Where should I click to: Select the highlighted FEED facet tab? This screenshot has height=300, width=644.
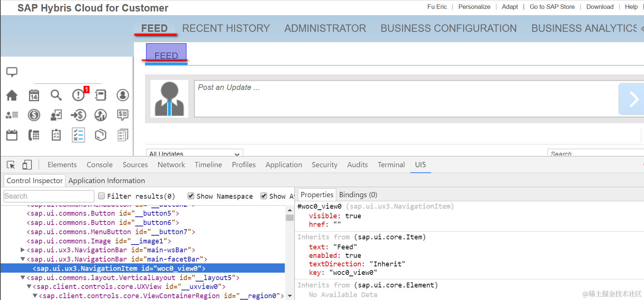click(166, 53)
